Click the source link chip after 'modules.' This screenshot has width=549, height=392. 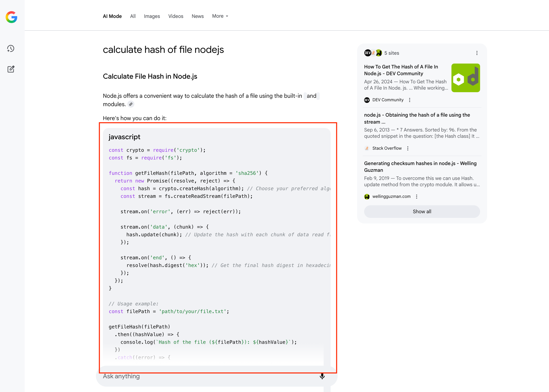pos(131,104)
